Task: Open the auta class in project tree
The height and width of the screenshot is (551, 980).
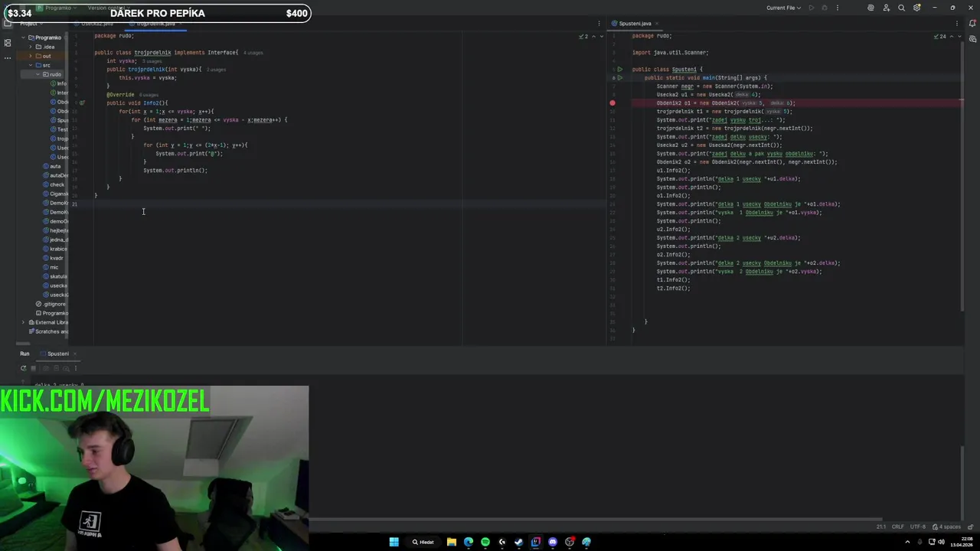Action: pos(55,166)
